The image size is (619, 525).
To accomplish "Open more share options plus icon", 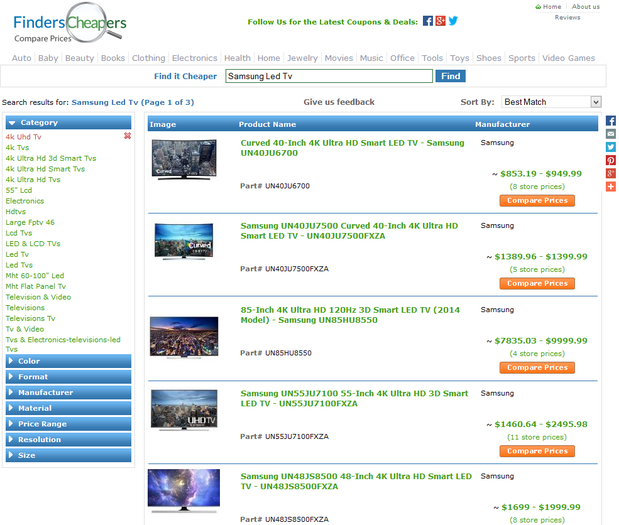I will 611,186.
